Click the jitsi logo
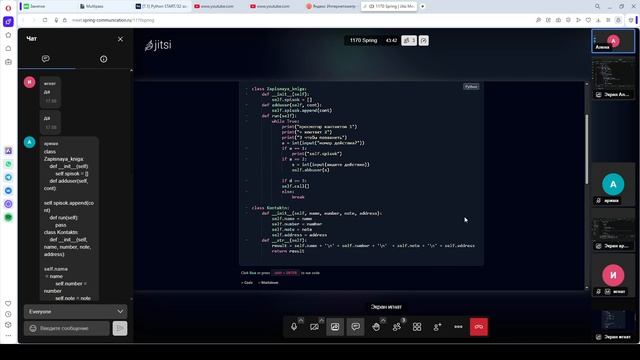The height and width of the screenshot is (360, 640). coord(158,45)
